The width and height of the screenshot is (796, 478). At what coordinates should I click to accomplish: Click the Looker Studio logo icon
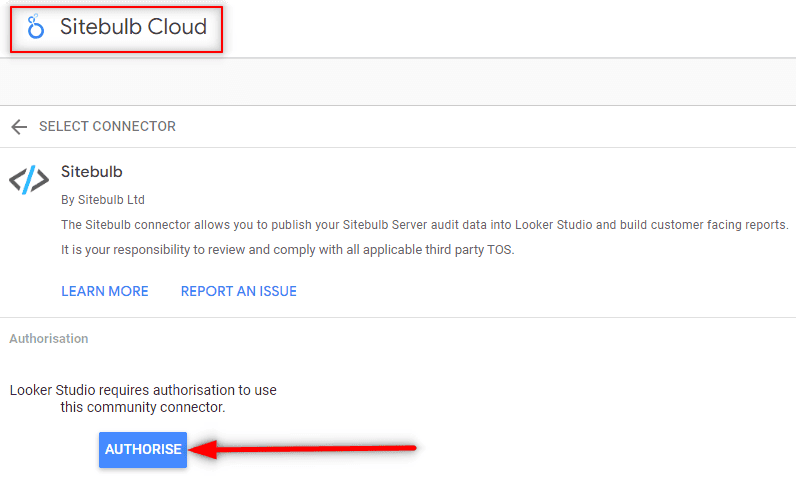click(36, 27)
